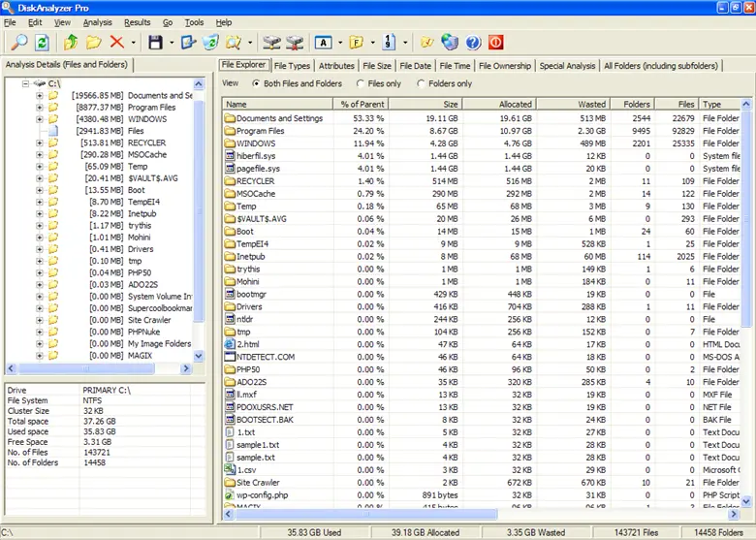This screenshot has width=756, height=540.
Task: Click the floppy disk save icon
Action: (x=155, y=43)
